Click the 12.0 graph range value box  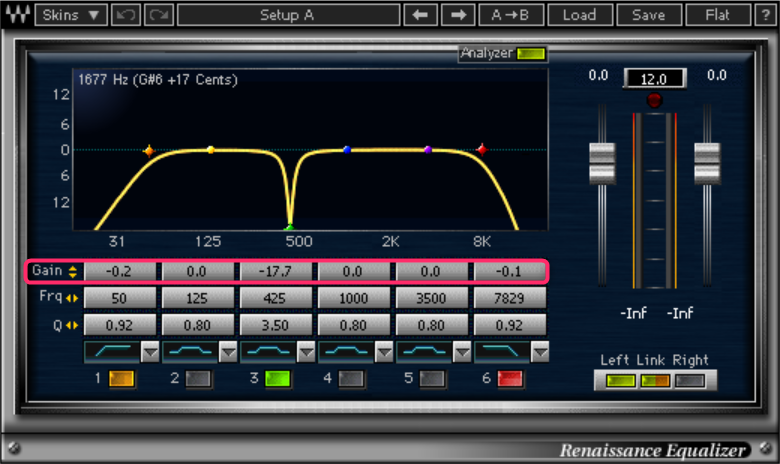pos(655,79)
